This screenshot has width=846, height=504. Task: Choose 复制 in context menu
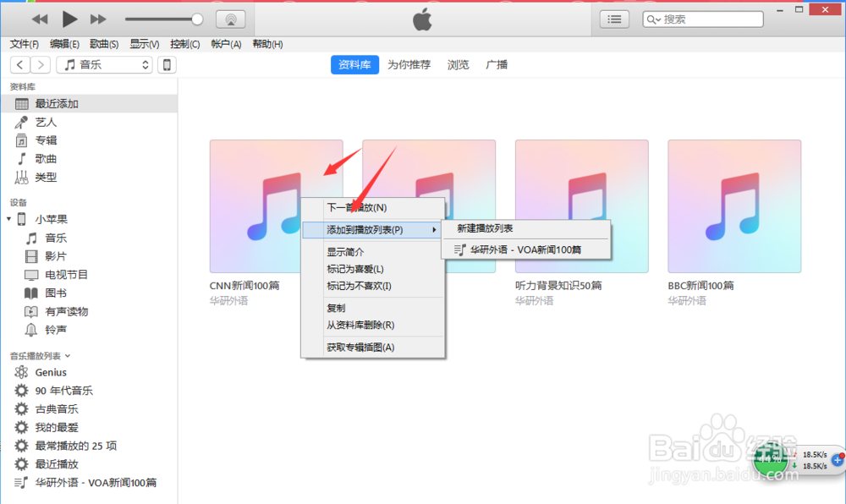click(x=373, y=308)
